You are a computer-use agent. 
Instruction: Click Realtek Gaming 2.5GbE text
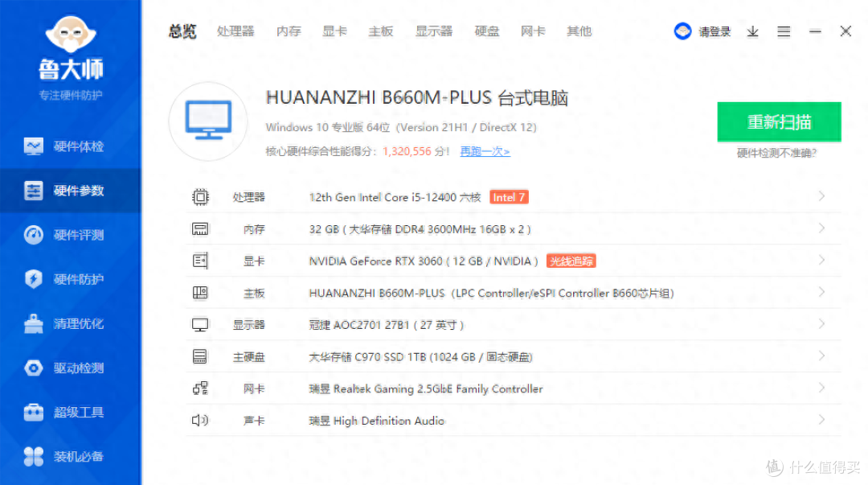tap(426, 389)
